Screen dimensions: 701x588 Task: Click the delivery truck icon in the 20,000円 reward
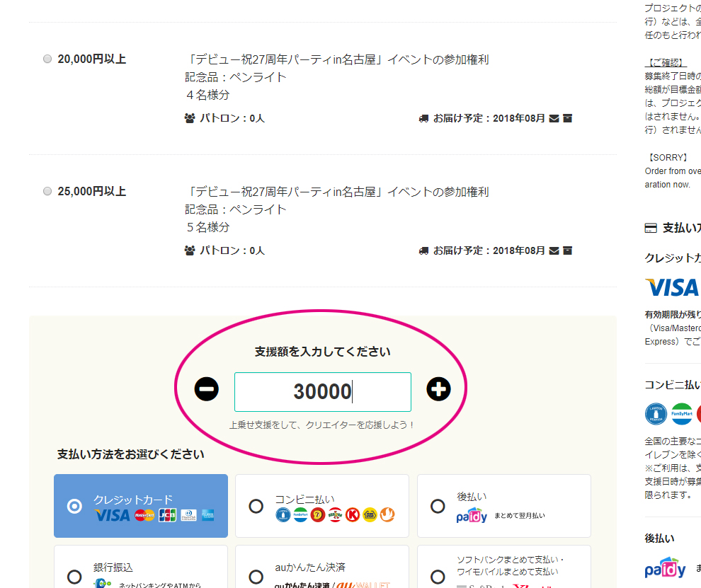coord(423,118)
